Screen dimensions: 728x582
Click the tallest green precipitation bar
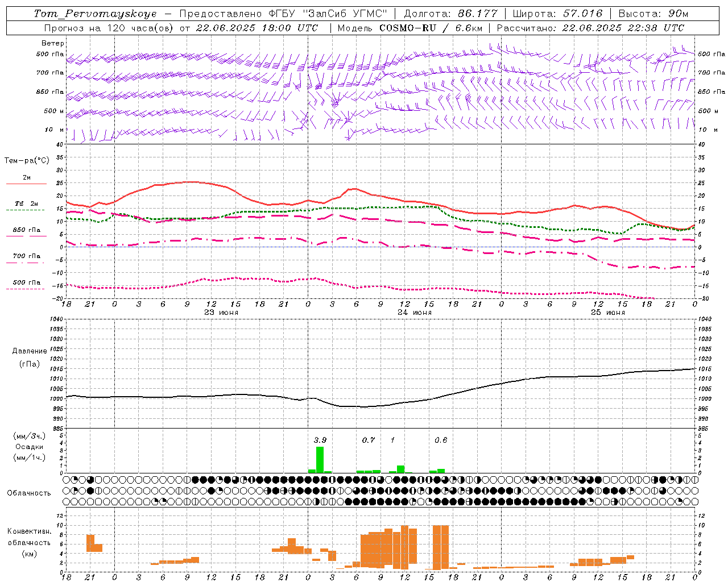(x=320, y=460)
